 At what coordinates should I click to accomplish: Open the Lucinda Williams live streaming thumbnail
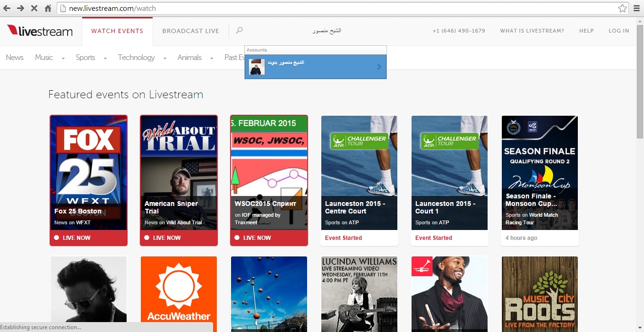point(359,294)
